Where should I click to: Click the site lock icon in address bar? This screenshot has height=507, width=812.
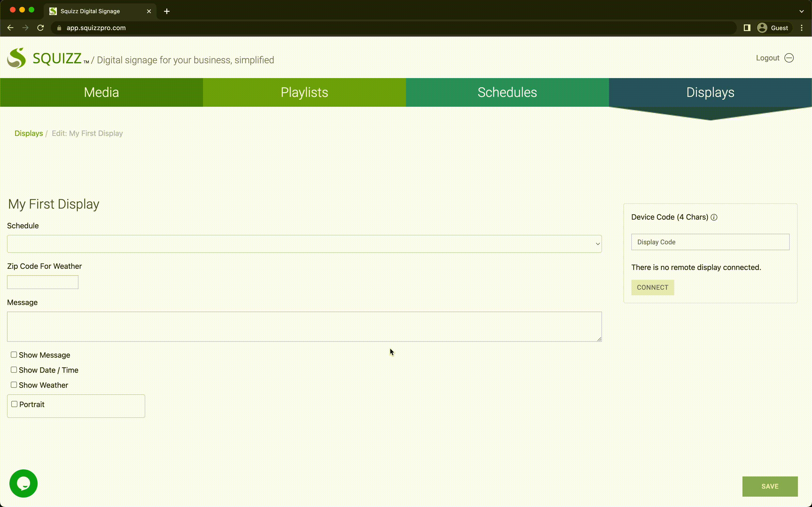pyautogui.click(x=59, y=28)
